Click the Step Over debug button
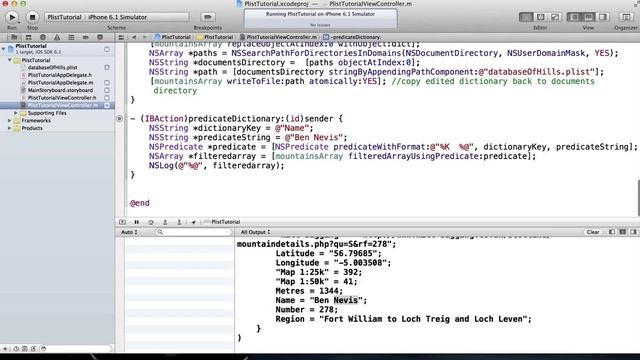This screenshot has width=640, height=360. [x=151, y=222]
